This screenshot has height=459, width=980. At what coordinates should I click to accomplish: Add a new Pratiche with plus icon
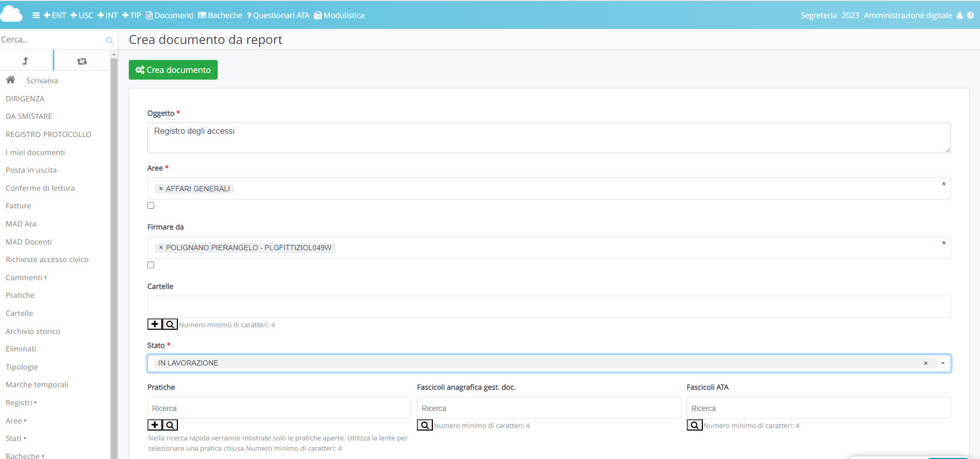pos(155,425)
